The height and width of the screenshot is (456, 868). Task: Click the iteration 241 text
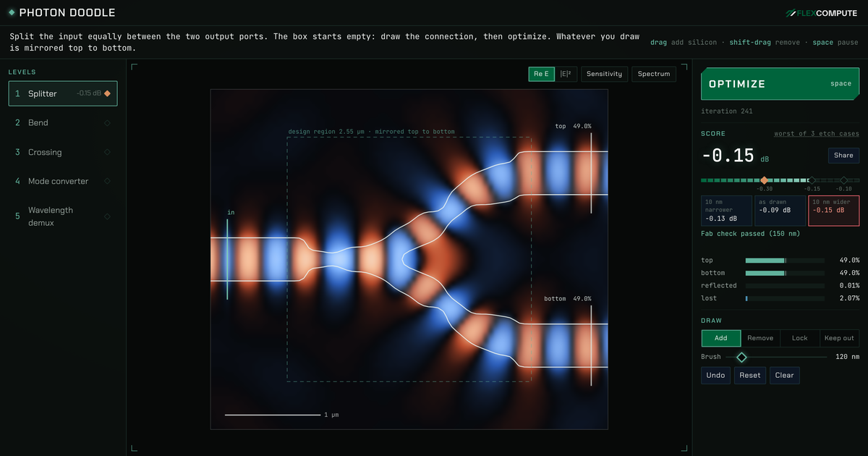pyautogui.click(x=726, y=111)
